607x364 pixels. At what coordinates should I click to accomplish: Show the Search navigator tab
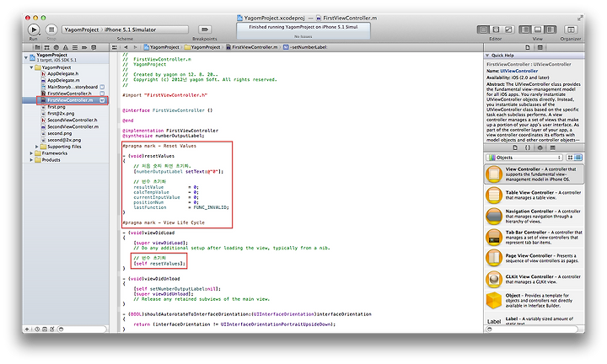[x=56, y=47]
